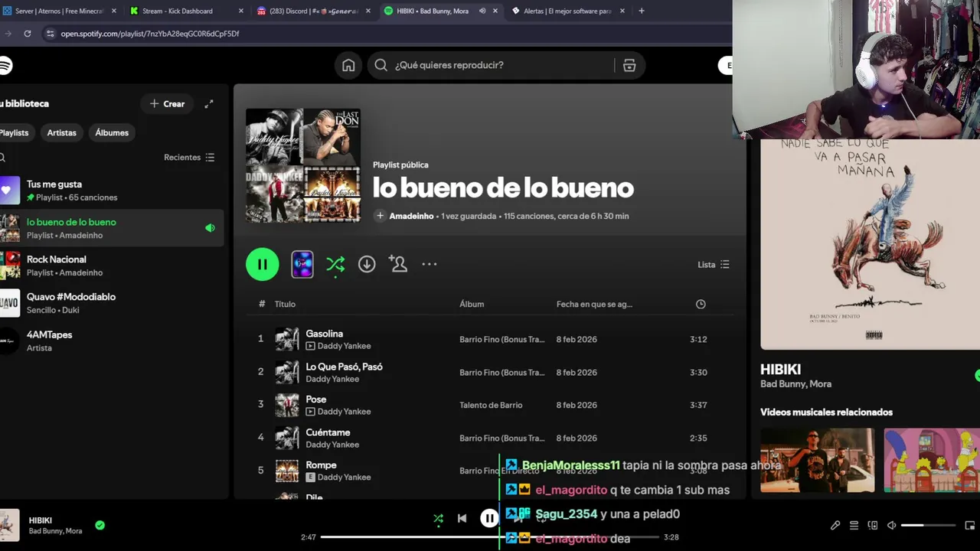
Task: Open the queue icon in player bar
Action: 854,525
